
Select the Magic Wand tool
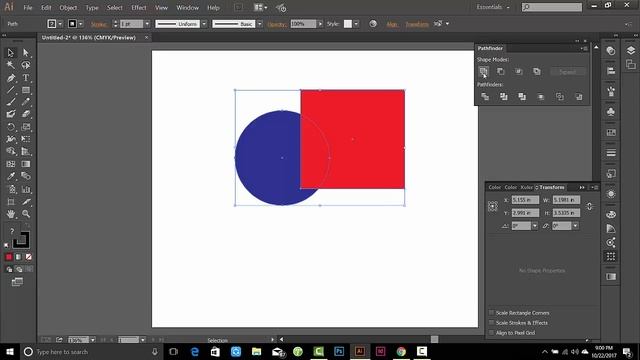pos(11,65)
